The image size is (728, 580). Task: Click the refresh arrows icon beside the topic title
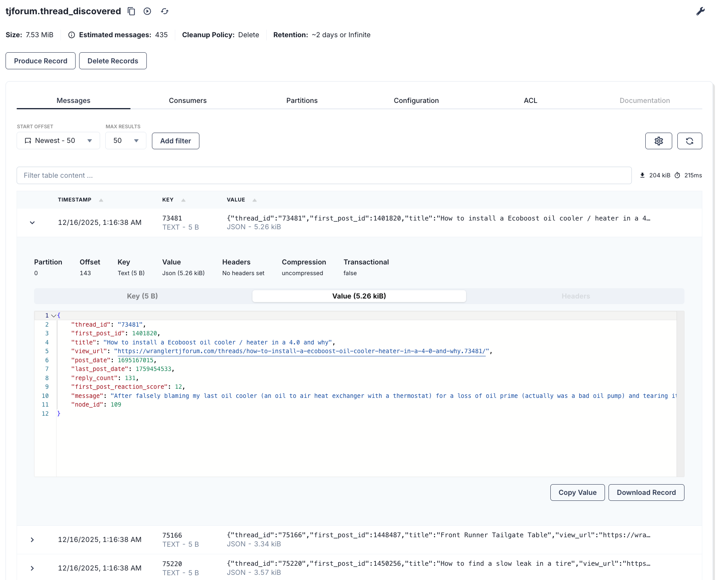[165, 11]
